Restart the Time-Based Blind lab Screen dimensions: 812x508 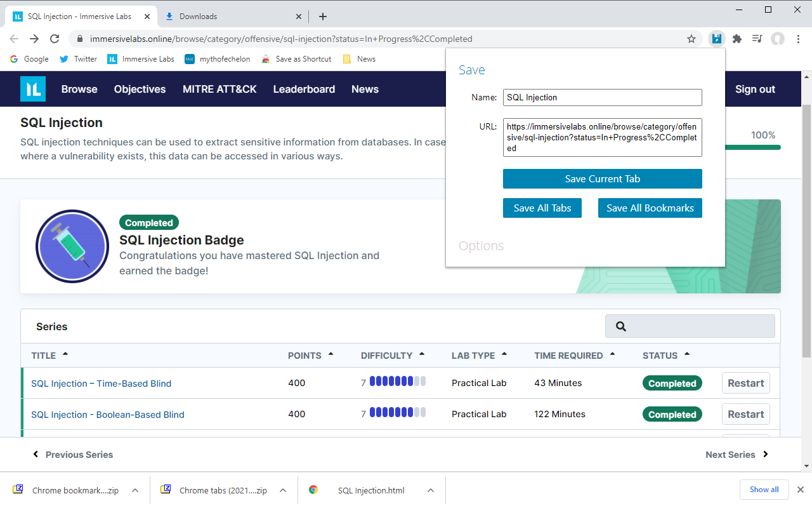click(745, 383)
